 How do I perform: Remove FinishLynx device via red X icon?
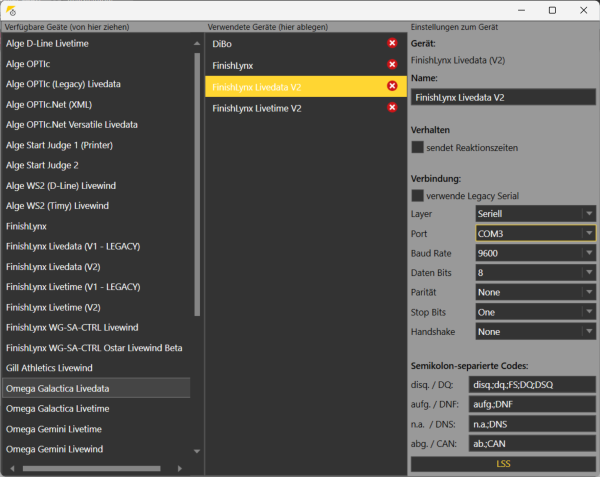coord(392,64)
